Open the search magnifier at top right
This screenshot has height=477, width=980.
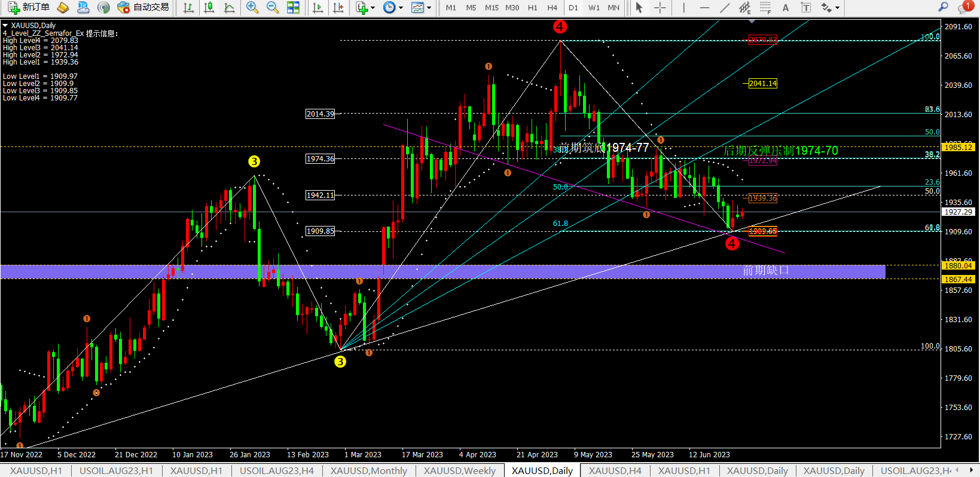943,7
